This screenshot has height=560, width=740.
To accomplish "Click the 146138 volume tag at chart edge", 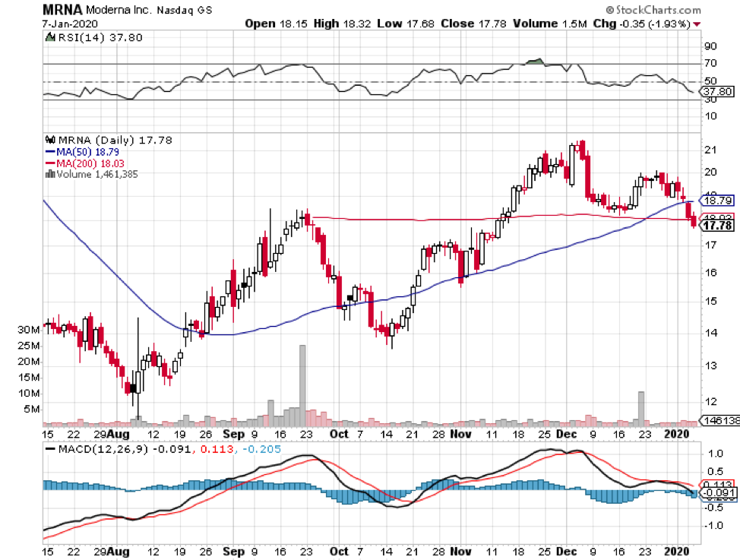I will 721,420.
